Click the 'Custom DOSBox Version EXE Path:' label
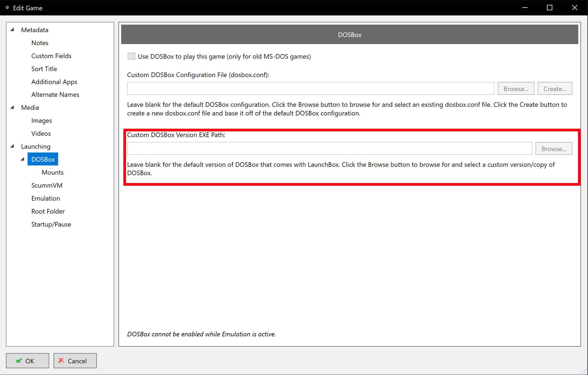Viewport: 588px width, 375px height. [x=176, y=135]
